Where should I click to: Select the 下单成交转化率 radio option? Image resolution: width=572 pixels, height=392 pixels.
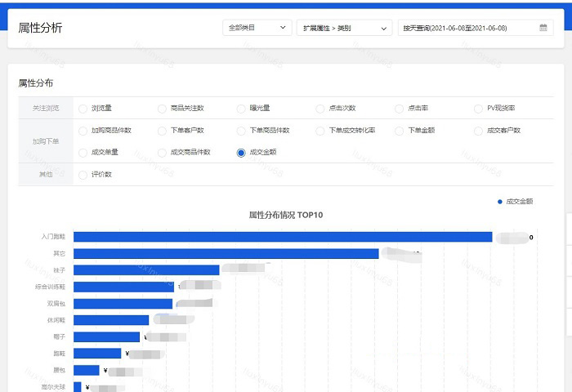[320, 131]
